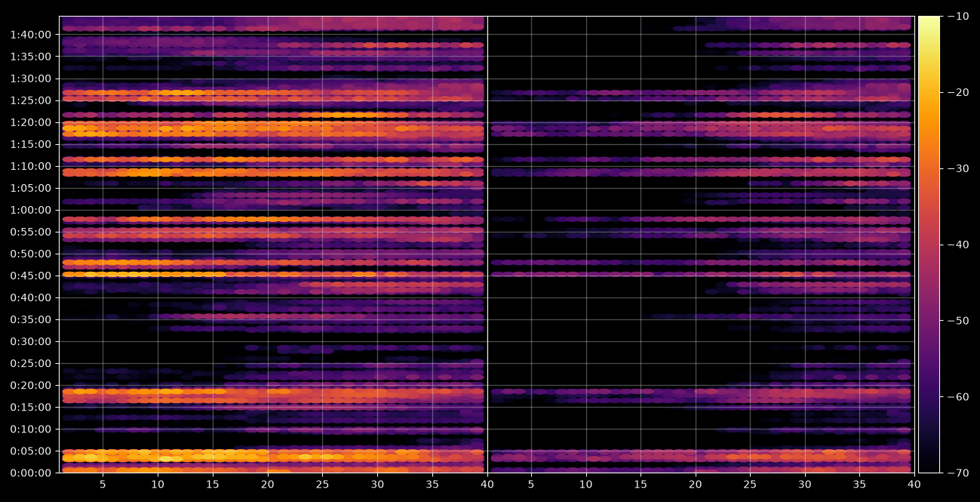980x502 pixels.
Task: Click the 0:40:00 y-axis time label
Action: [x=31, y=297]
